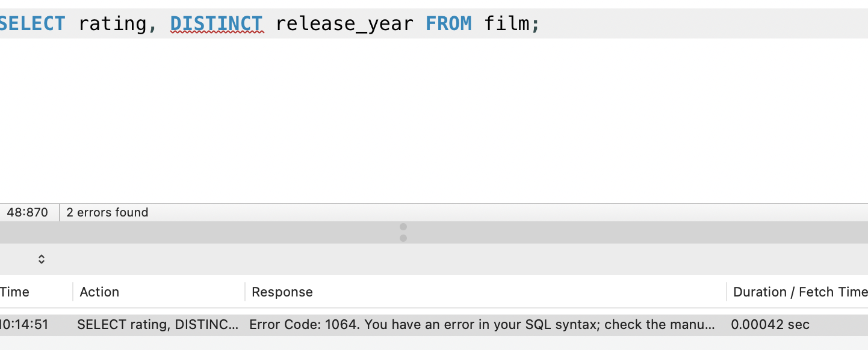Image resolution: width=868 pixels, height=350 pixels.
Task: Click the semicolon ending the query
Action: click(535, 24)
